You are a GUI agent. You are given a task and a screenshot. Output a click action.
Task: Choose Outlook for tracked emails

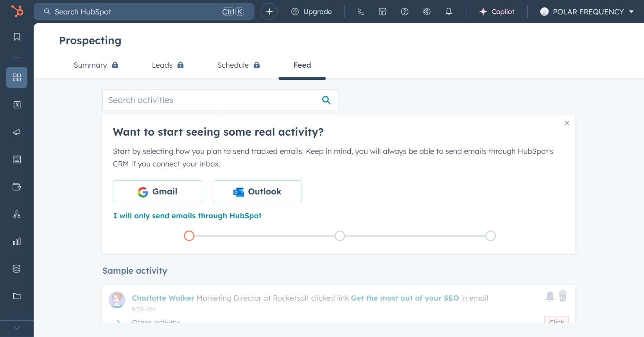257,192
